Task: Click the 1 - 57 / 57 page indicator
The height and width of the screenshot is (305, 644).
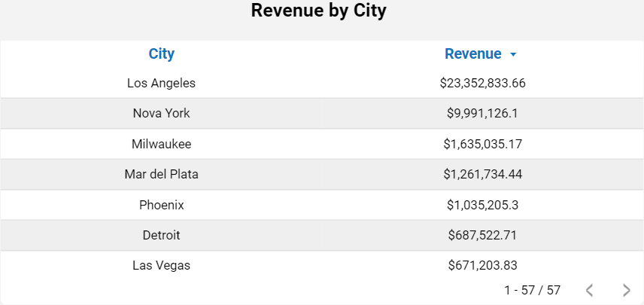Action: click(x=532, y=290)
